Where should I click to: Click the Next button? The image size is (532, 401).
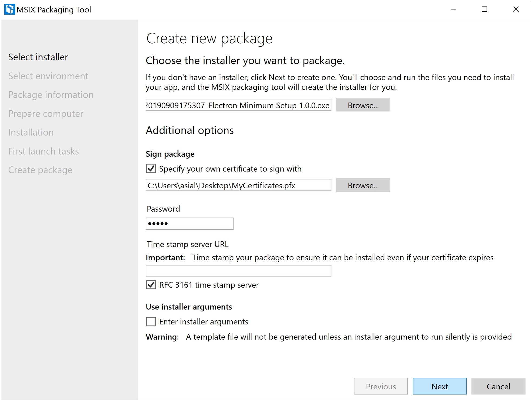439,386
